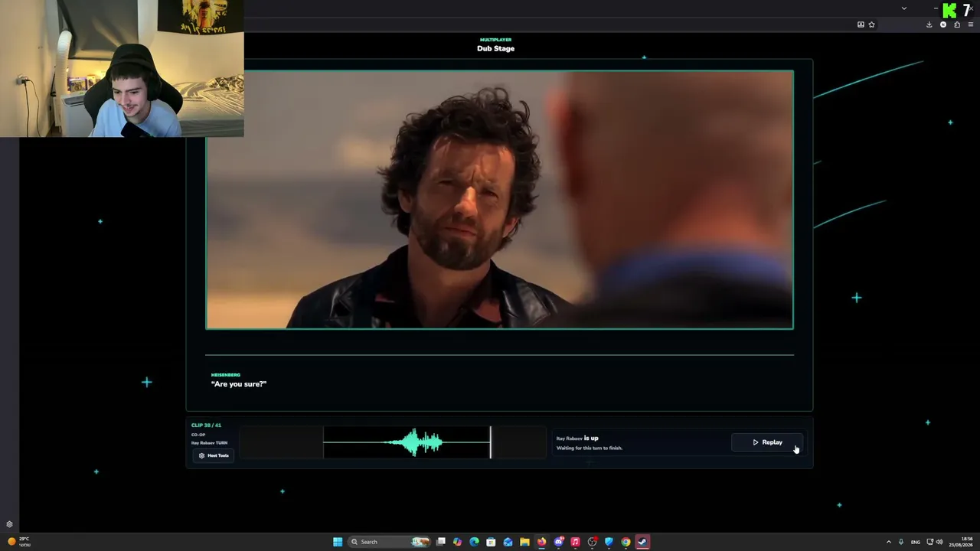Screen dimensions: 980x551
Task: Open Microsoft Store from the taskbar
Action: tap(492, 542)
